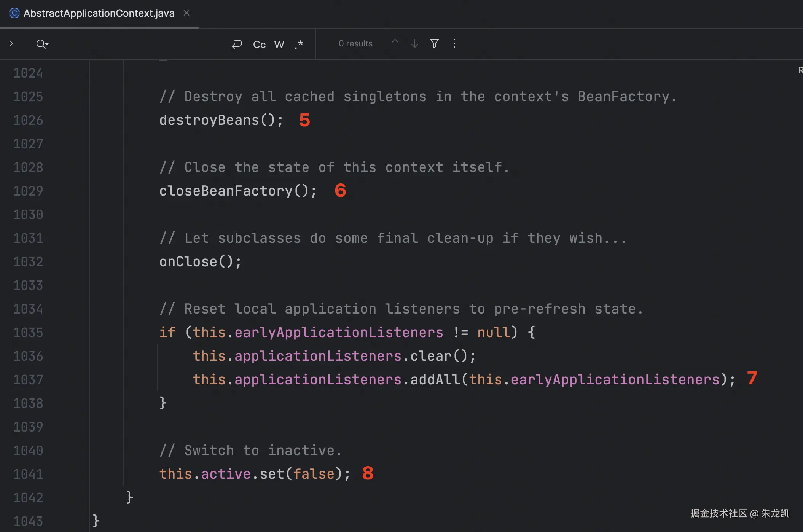Screen dimensions: 803x532
Task: Toggle Words (W) search option
Action: click(279, 45)
